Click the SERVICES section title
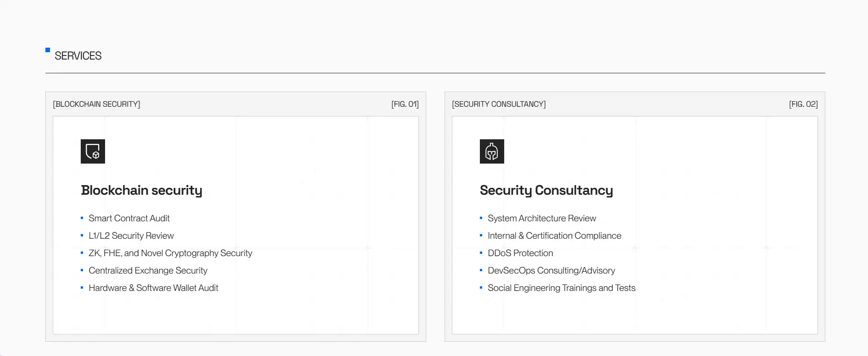The image size is (868, 356). 78,56
